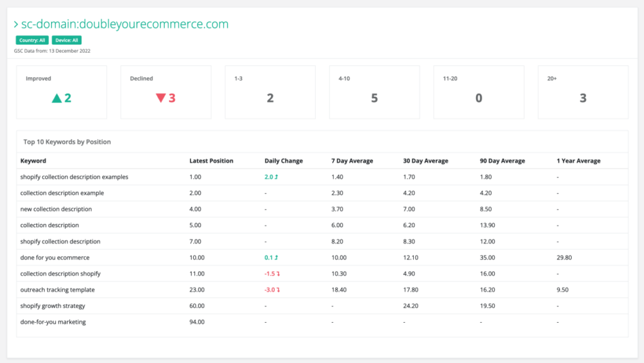Open the Country: All filter badge
This screenshot has height=363, width=644.
33,40
